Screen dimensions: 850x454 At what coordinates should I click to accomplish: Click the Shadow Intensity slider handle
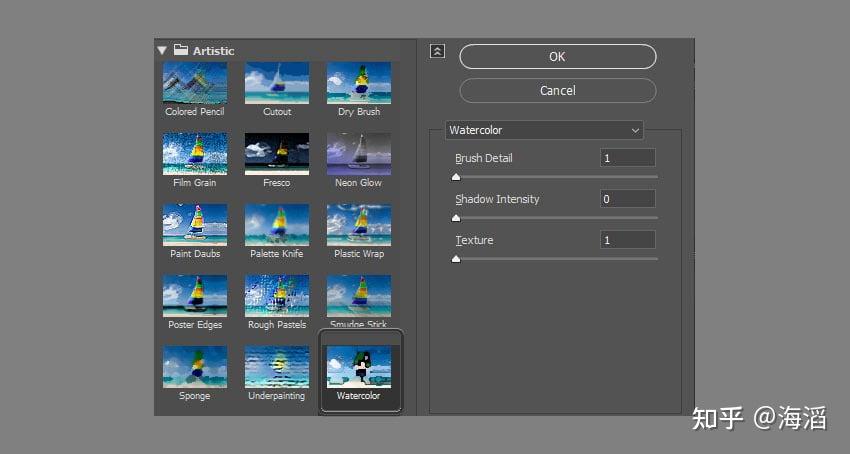(456, 218)
